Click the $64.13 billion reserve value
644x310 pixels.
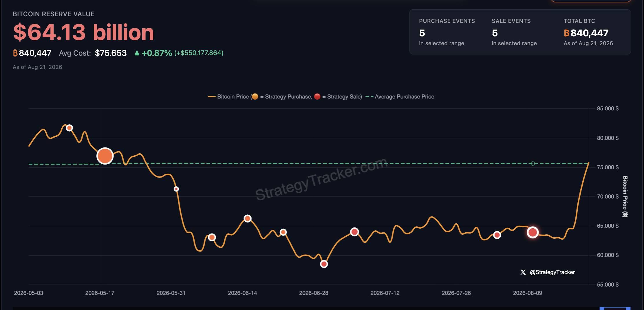(x=84, y=32)
